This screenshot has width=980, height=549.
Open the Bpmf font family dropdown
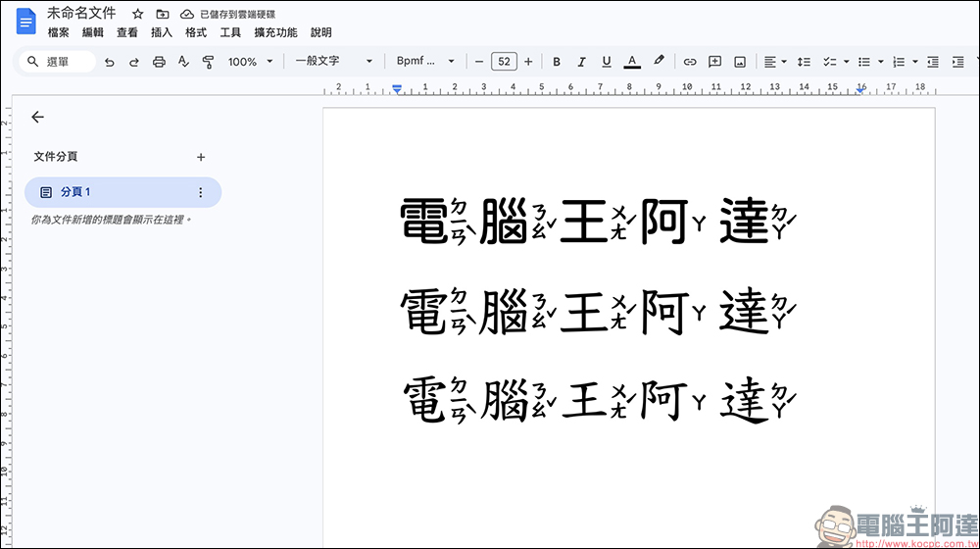(425, 61)
